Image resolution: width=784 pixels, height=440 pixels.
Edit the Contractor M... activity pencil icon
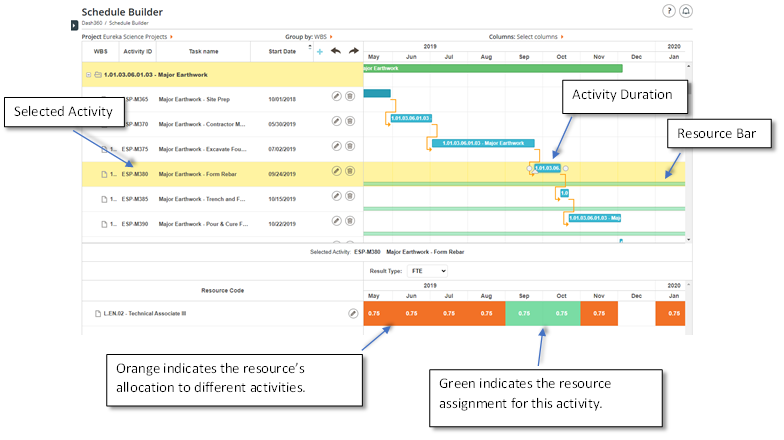(x=336, y=121)
